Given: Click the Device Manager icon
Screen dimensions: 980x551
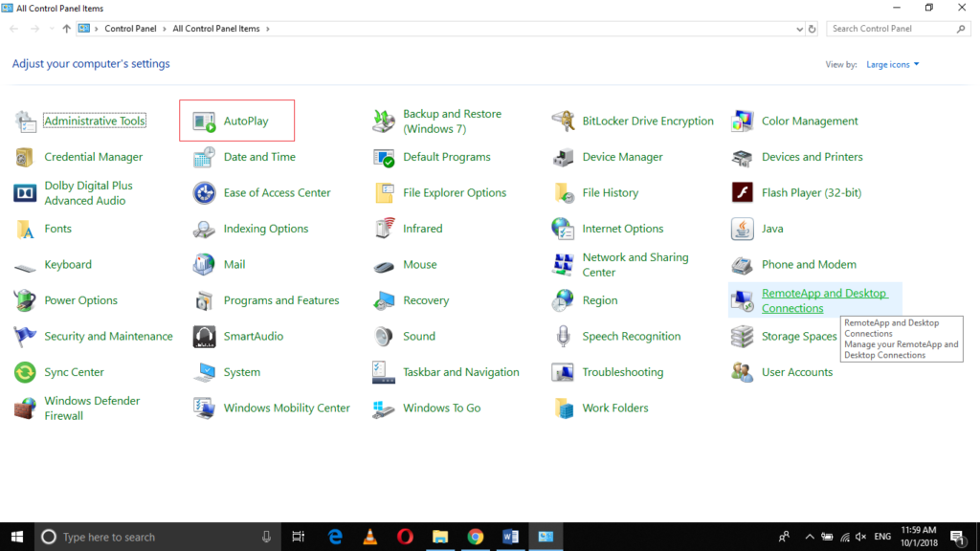Looking at the screenshot, I should (563, 157).
